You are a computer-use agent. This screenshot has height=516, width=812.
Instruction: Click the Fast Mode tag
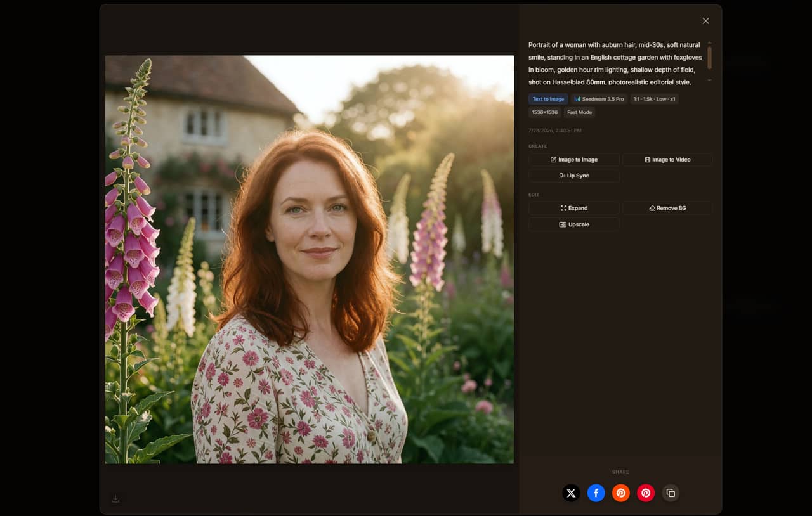pyautogui.click(x=579, y=112)
